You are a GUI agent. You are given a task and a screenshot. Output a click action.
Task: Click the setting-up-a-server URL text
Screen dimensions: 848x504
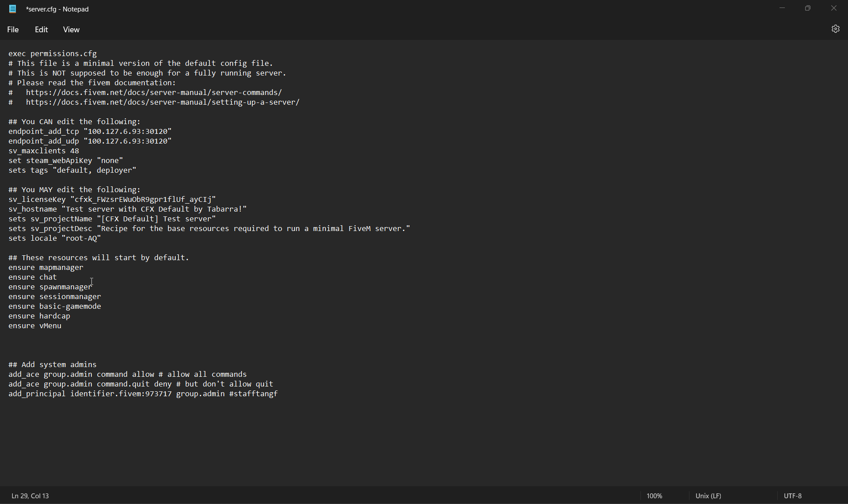162,102
